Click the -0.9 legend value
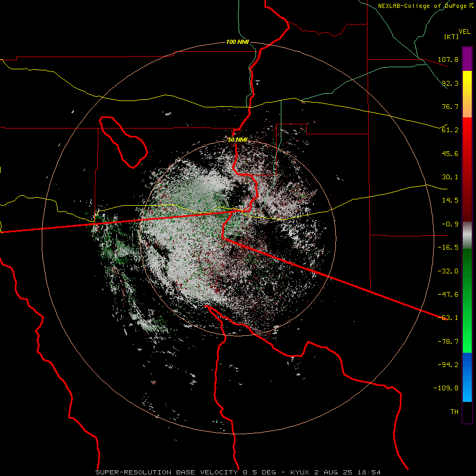Image resolution: width=476 pixels, height=476 pixels. (x=450, y=224)
